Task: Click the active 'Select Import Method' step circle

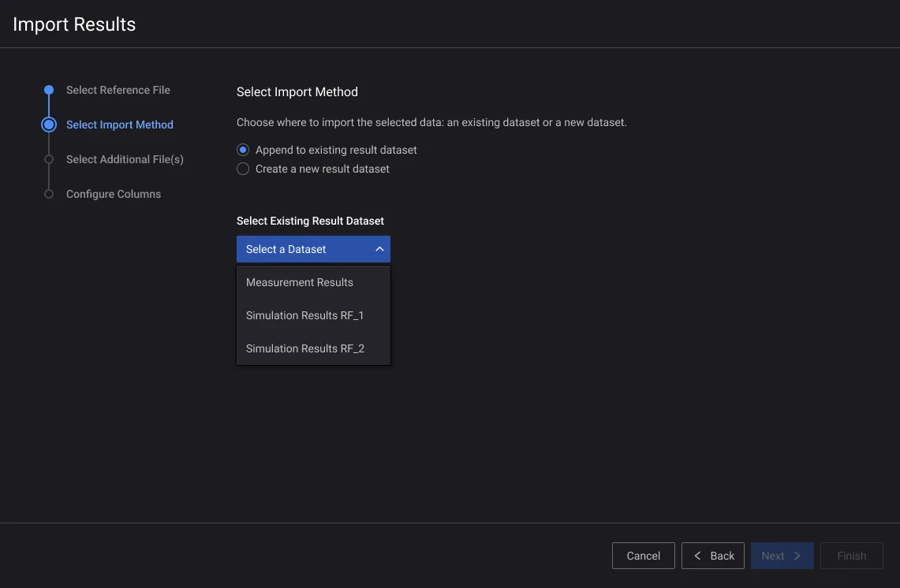Action: coord(49,125)
